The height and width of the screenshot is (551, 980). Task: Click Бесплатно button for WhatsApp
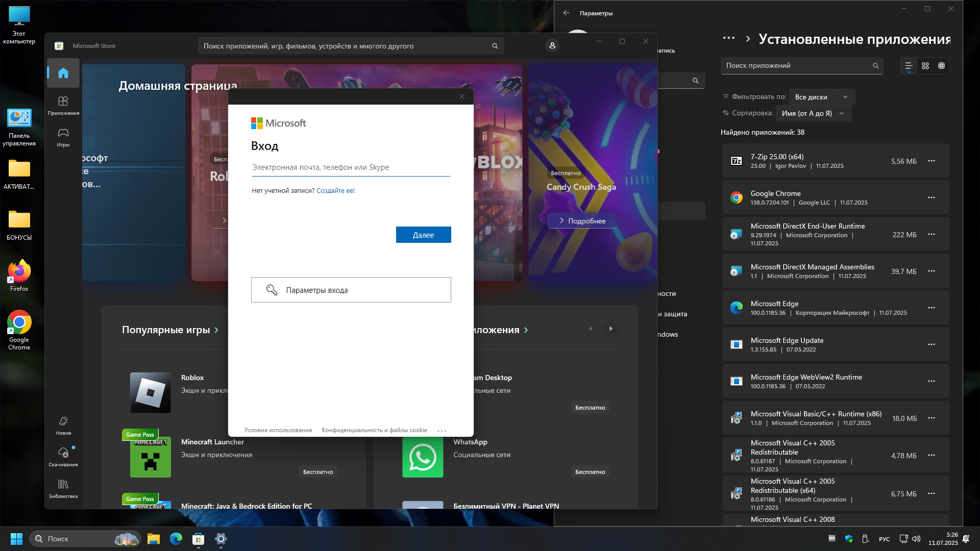coord(590,472)
